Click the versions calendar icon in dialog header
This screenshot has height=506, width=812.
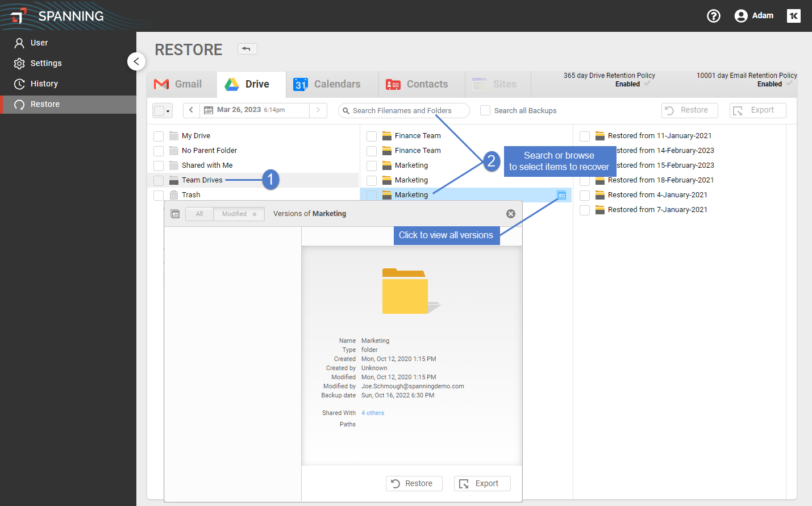point(176,214)
